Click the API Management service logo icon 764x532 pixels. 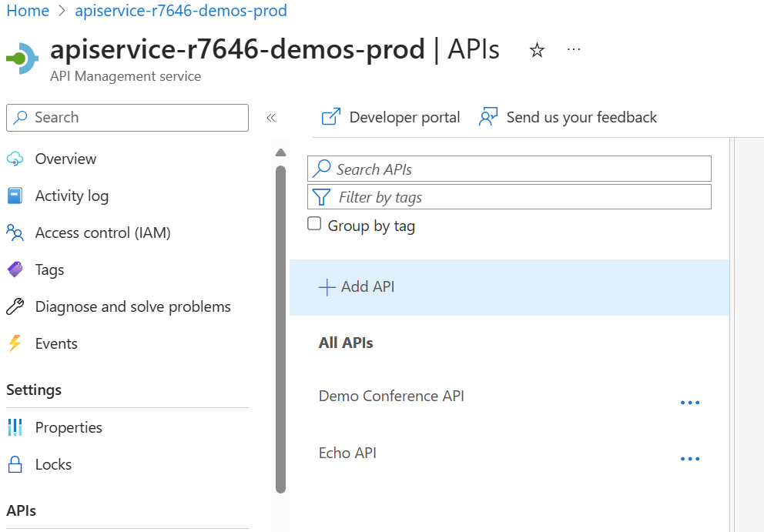pyautogui.click(x=22, y=59)
